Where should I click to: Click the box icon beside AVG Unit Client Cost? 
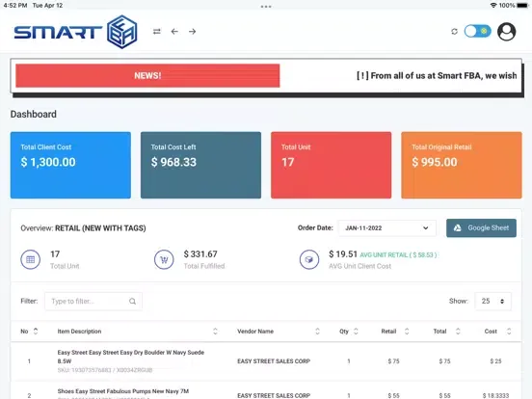[x=309, y=259]
